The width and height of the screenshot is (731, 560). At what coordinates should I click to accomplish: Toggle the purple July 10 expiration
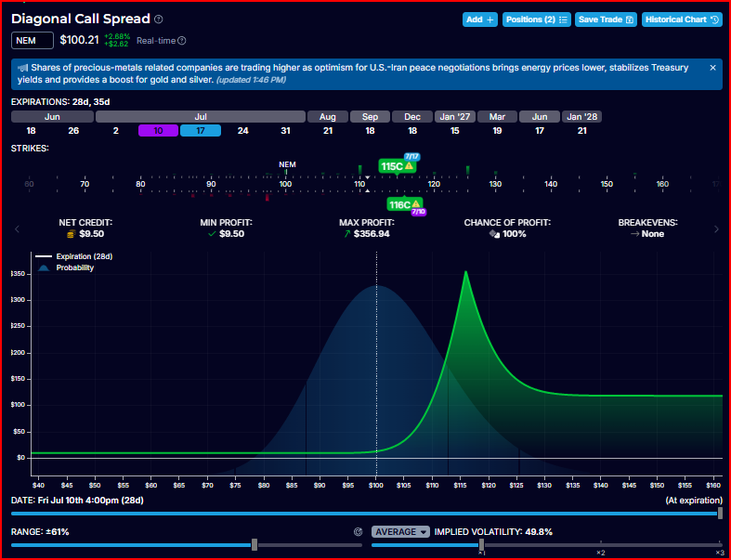158,131
